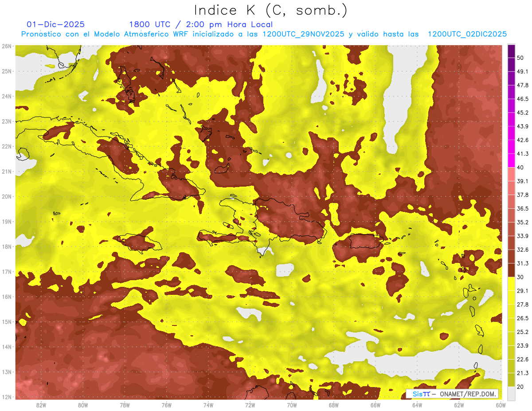Click longitude label 74W
The width and height of the screenshot is (532, 411).
[208, 405]
